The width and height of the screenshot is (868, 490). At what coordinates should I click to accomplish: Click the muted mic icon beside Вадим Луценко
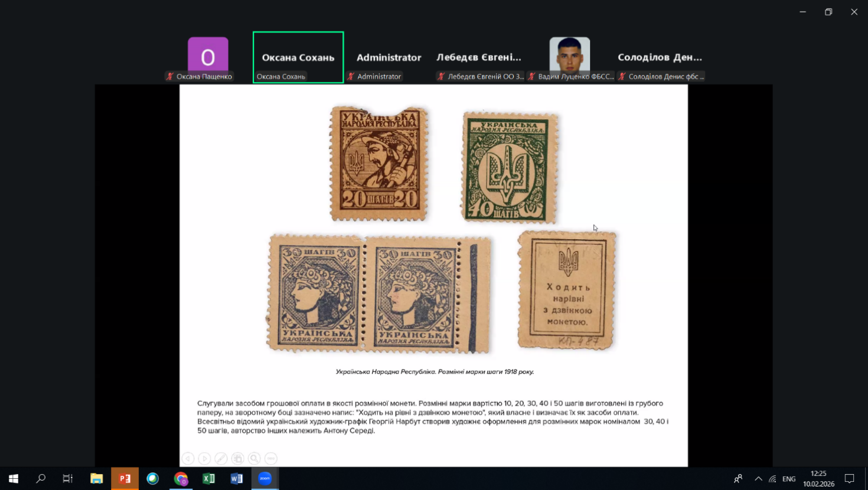pos(531,76)
